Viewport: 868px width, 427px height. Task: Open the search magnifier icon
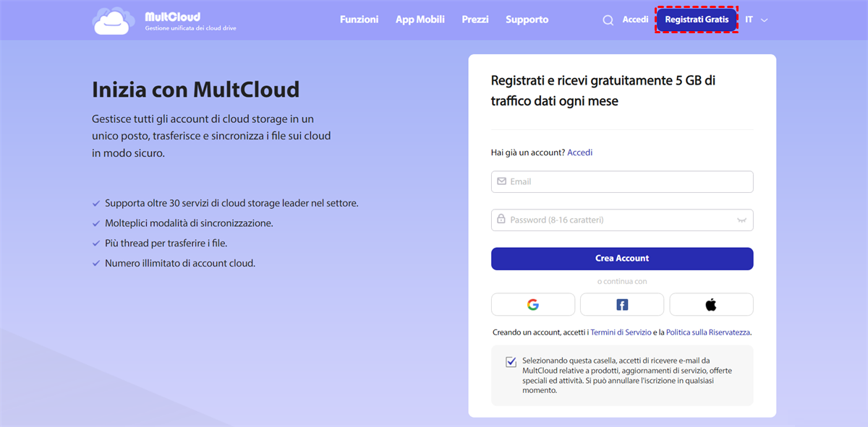[608, 20]
